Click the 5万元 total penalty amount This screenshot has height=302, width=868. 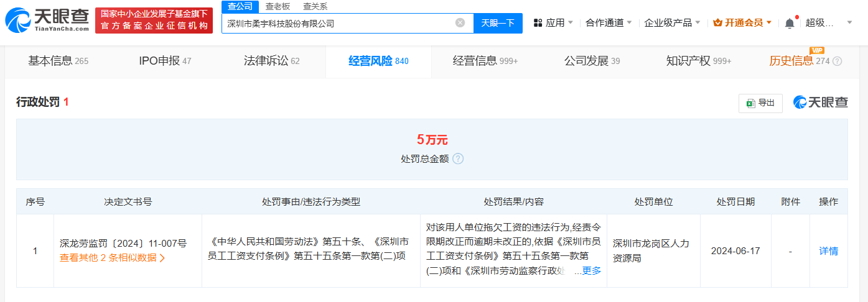coord(432,140)
